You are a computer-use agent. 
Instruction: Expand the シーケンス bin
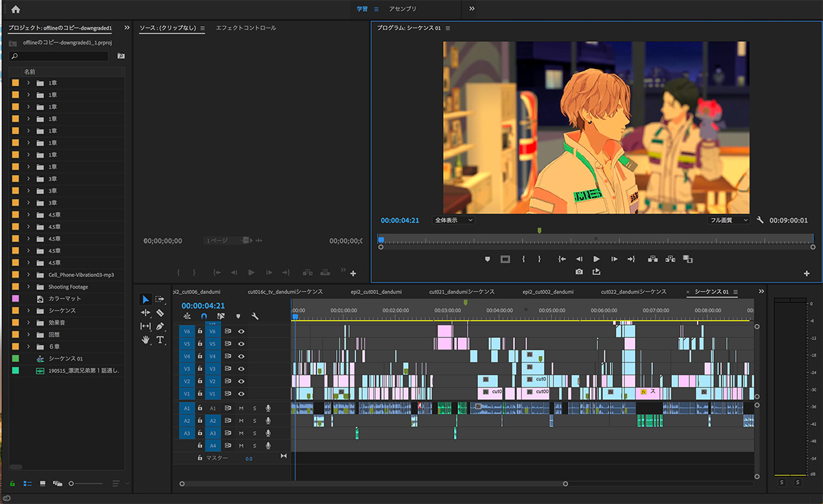pyautogui.click(x=29, y=311)
